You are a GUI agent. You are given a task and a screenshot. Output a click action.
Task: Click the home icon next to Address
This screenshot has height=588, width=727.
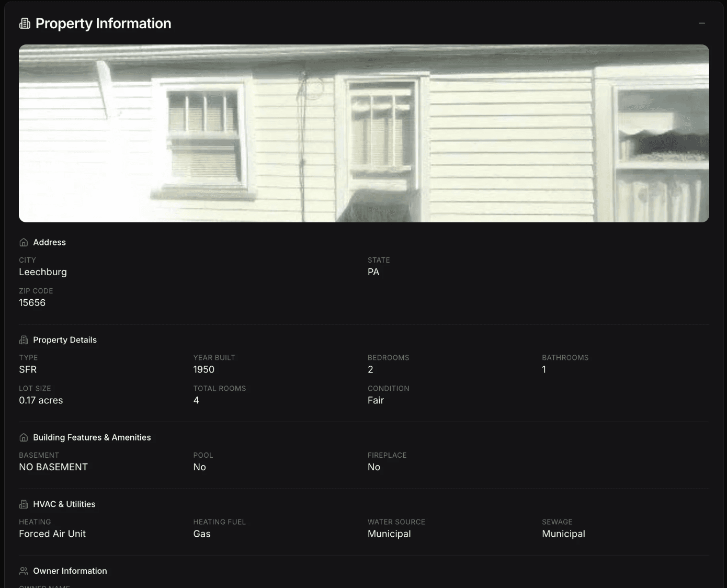(24, 242)
